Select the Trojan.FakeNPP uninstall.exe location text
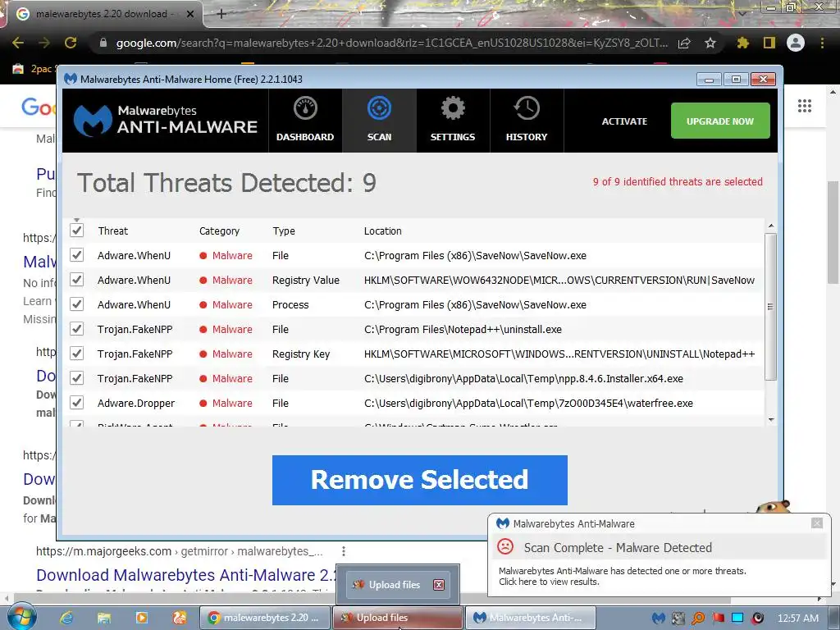840x630 pixels. [x=463, y=330]
